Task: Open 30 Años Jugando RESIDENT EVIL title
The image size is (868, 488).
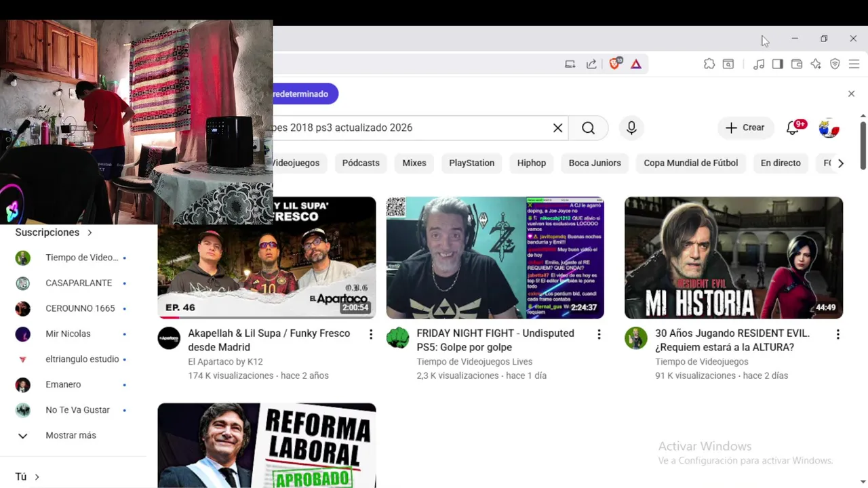Action: pyautogui.click(x=732, y=340)
